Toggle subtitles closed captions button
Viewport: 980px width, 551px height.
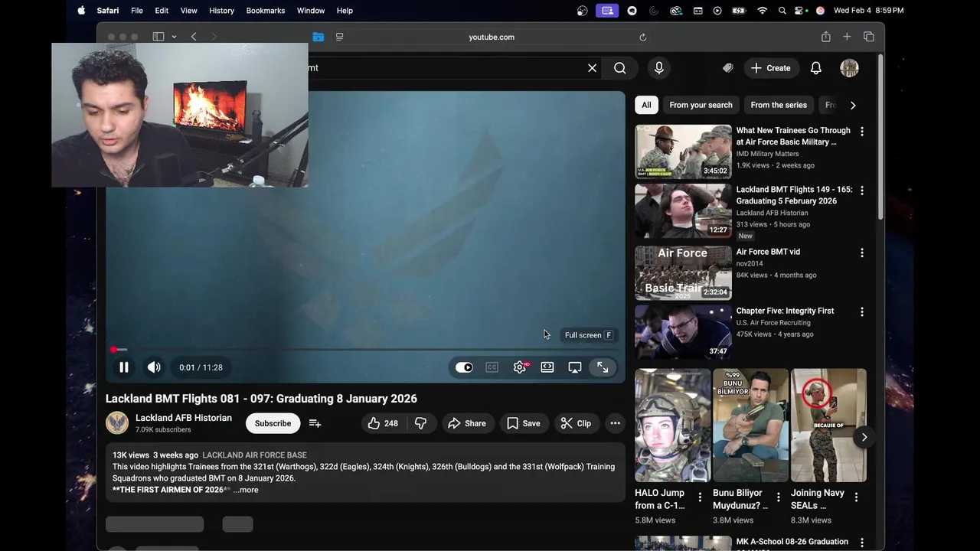[x=492, y=367]
